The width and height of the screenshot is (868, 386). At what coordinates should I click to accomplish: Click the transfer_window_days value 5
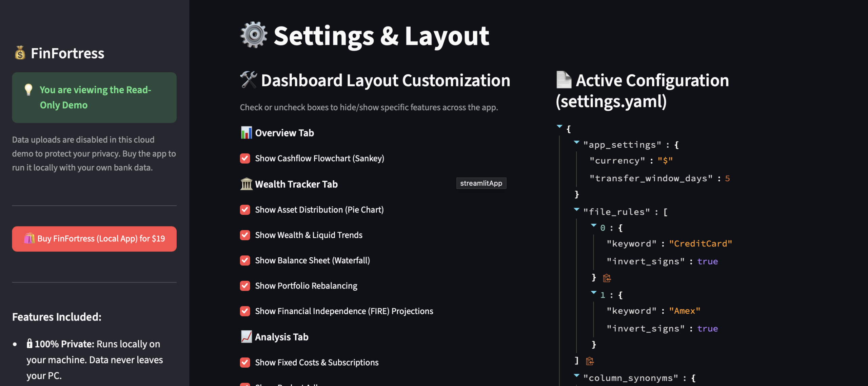(727, 178)
